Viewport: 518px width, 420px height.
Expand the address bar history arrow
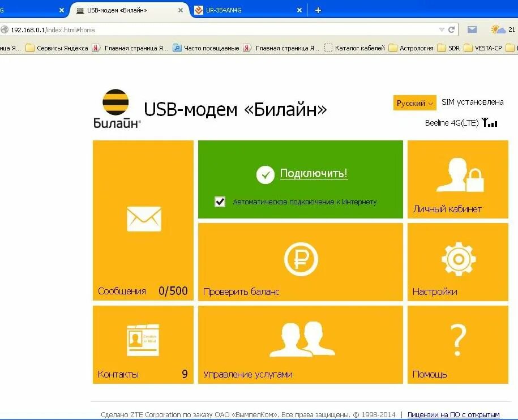pyautogui.click(x=442, y=29)
